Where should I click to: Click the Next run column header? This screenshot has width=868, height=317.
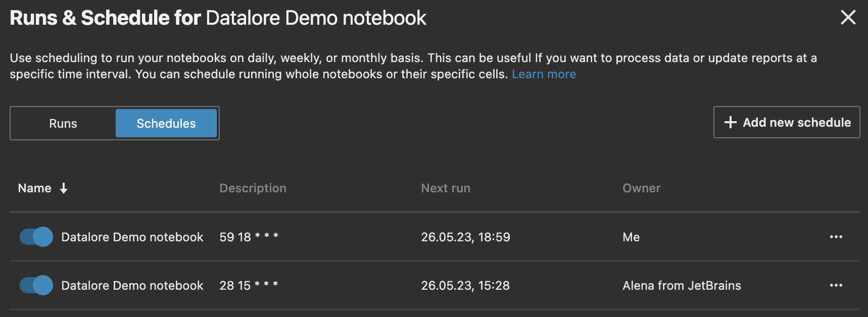(x=446, y=188)
